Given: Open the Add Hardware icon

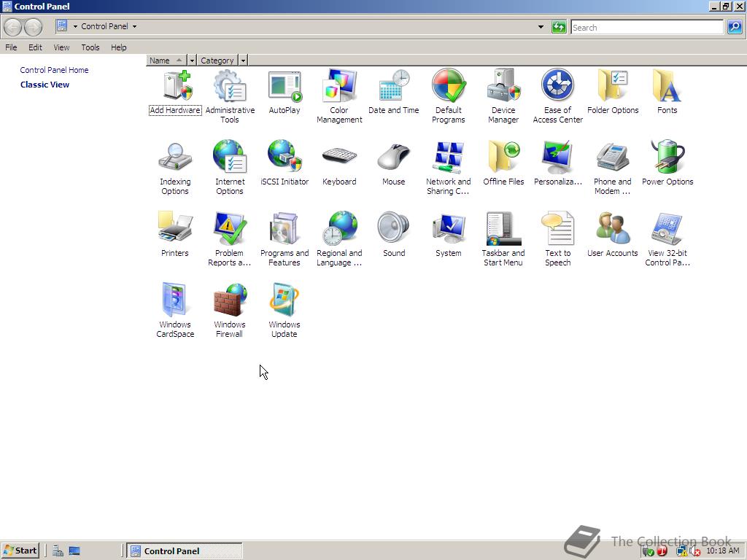Looking at the screenshot, I should tap(175, 93).
